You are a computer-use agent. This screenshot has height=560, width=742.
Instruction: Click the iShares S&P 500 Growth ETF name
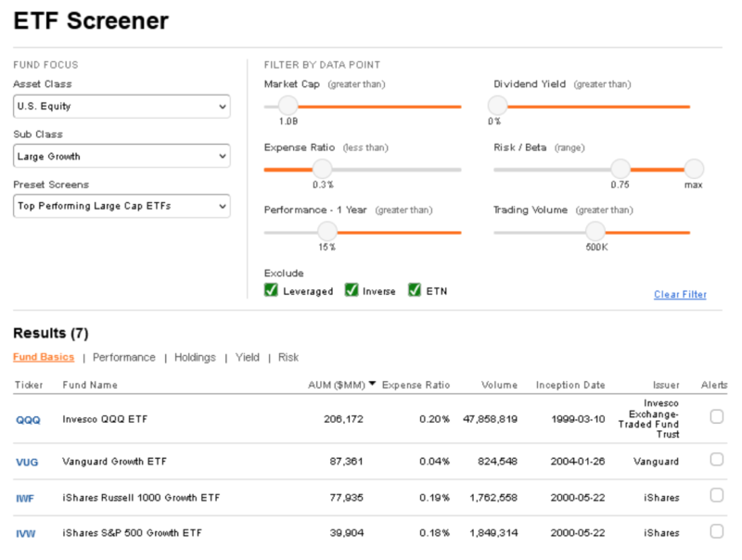coord(132,533)
